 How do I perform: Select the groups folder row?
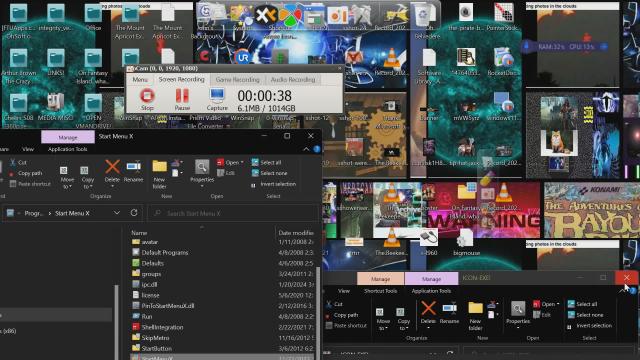click(223, 274)
